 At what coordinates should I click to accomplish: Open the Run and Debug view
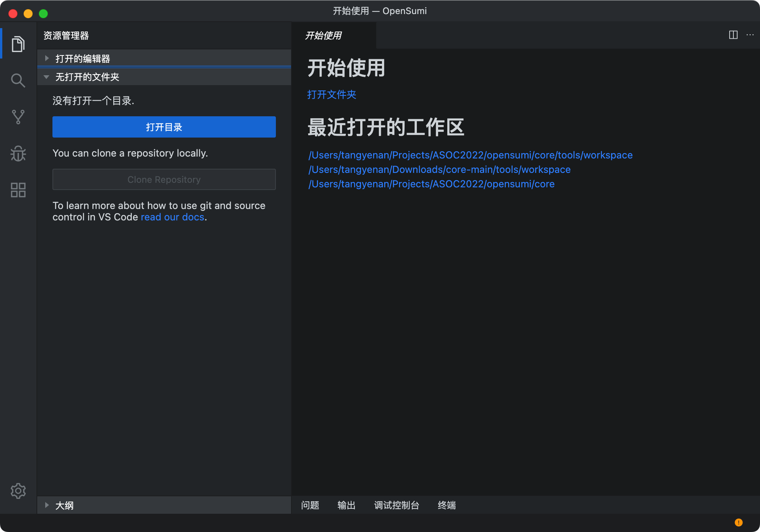click(x=18, y=153)
